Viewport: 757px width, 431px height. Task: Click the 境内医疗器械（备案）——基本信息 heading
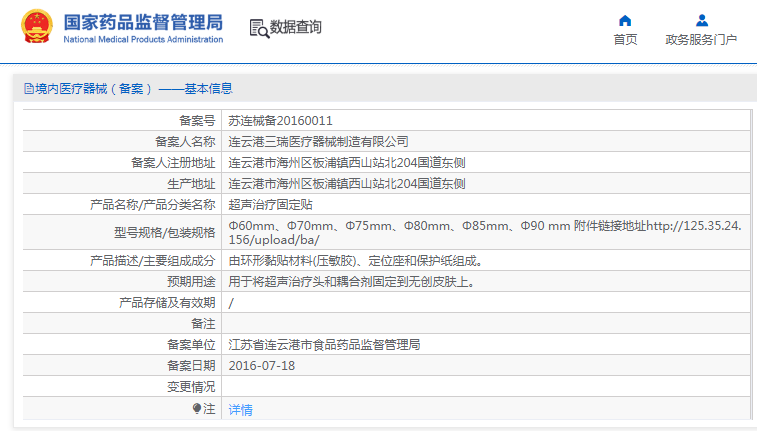click(x=134, y=89)
